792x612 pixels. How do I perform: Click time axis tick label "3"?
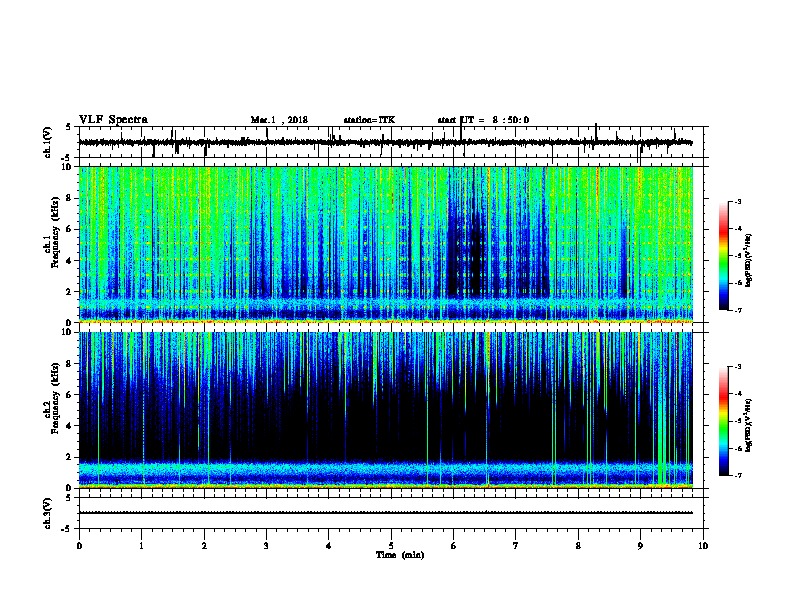click(266, 546)
